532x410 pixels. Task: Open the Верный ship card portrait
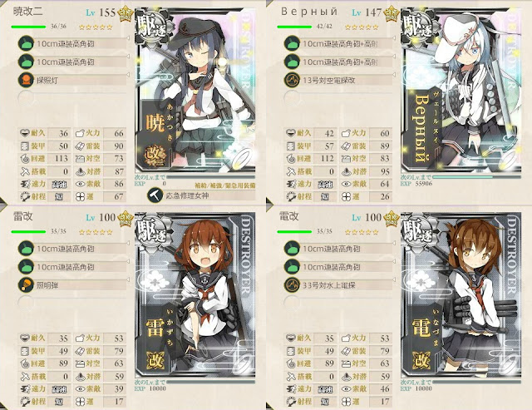(461, 90)
